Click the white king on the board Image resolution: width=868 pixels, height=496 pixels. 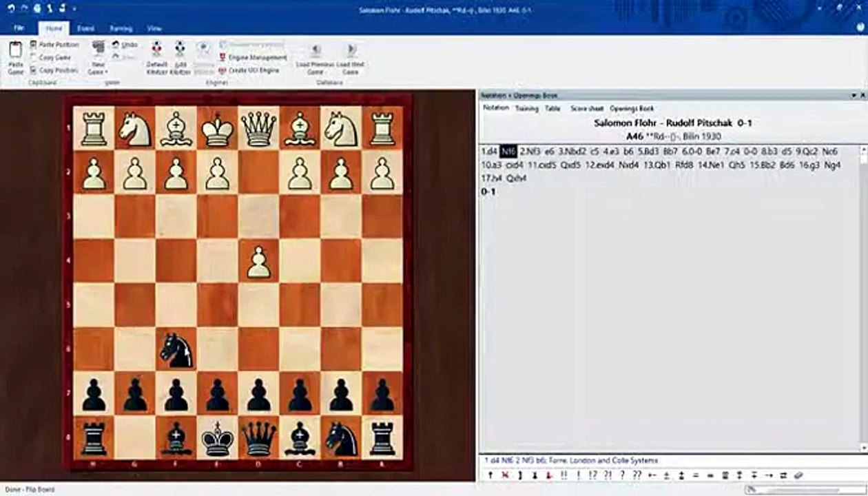pos(218,129)
